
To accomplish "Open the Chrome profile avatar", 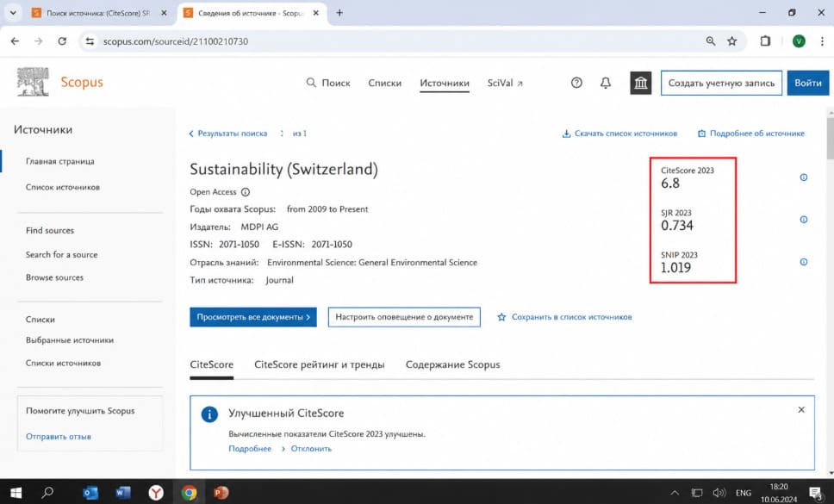I will click(799, 41).
